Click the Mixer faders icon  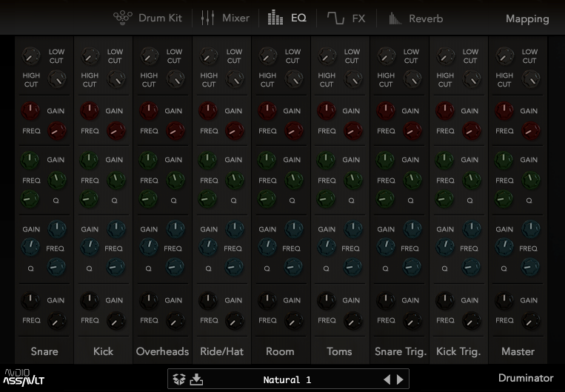click(x=207, y=18)
